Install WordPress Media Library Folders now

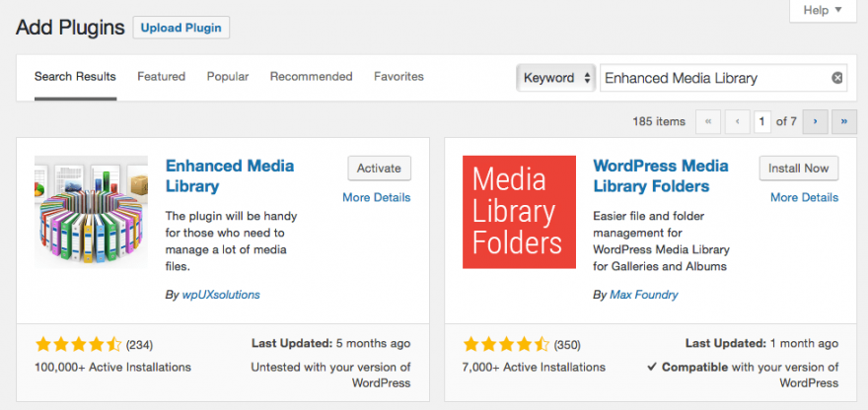tap(798, 169)
